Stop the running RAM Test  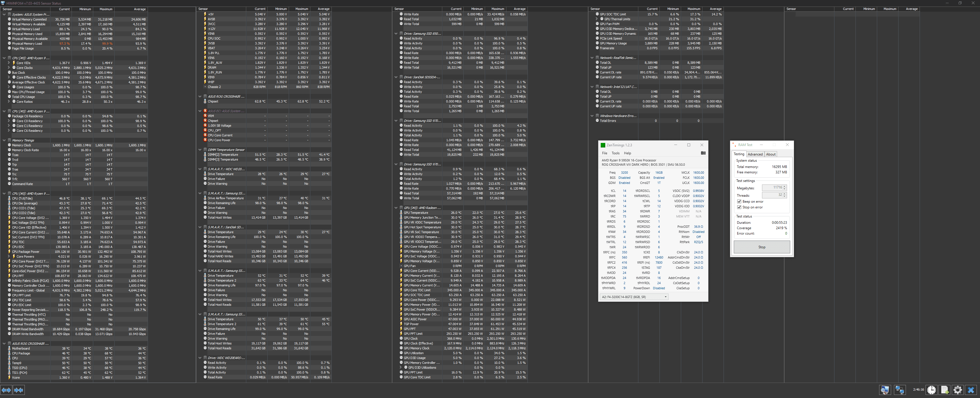click(762, 247)
